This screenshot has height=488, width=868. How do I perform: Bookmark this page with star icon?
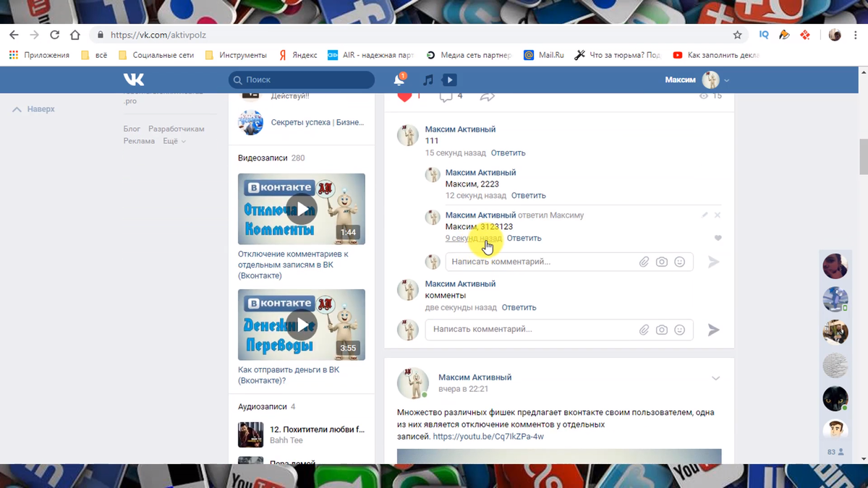click(x=737, y=35)
